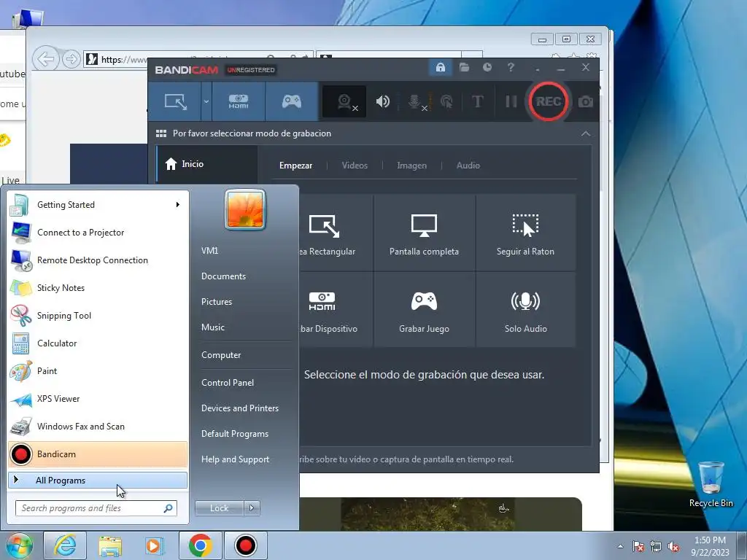Open Documents from Start menu
This screenshot has height=560, width=747.
point(223,276)
